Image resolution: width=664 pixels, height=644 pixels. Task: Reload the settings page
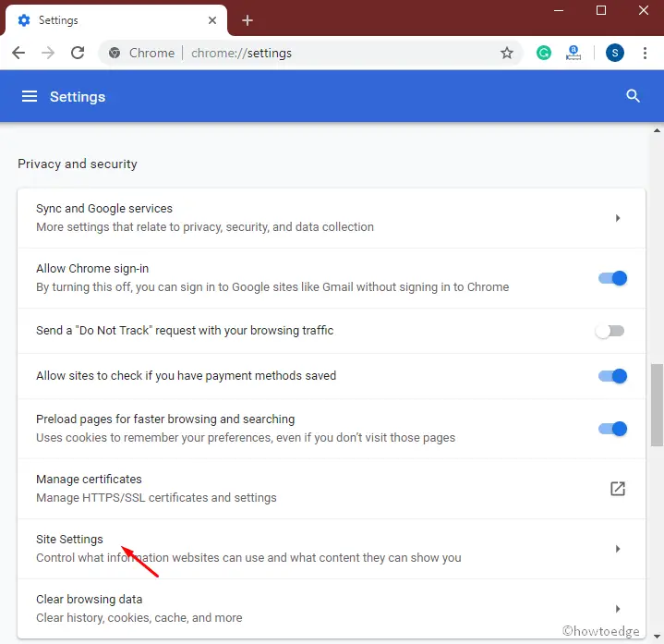tap(78, 53)
